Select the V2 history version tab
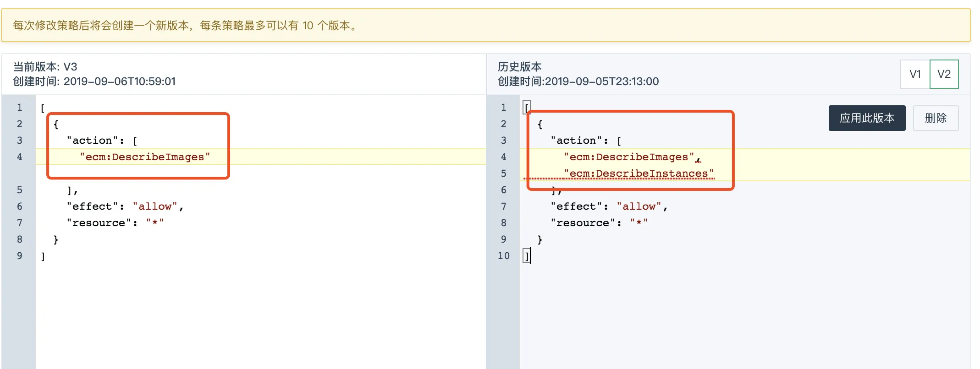980x369 pixels. [944, 74]
